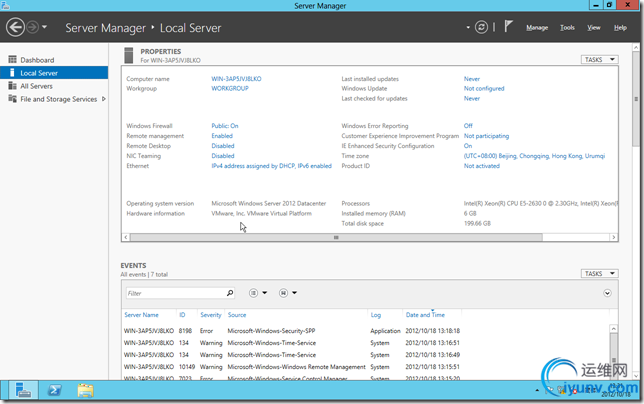Click computer name WIN-3AP5JVJ8LKO link
The width and height of the screenshot is (644, 404).
[236, 79]
